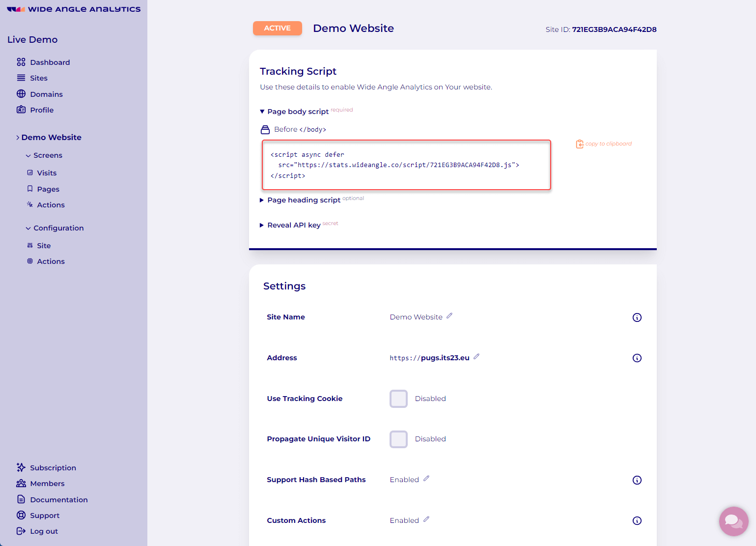The image size is (756, 546).
Task: Edit the Site Name pencil icon
Action: (449, 316)
